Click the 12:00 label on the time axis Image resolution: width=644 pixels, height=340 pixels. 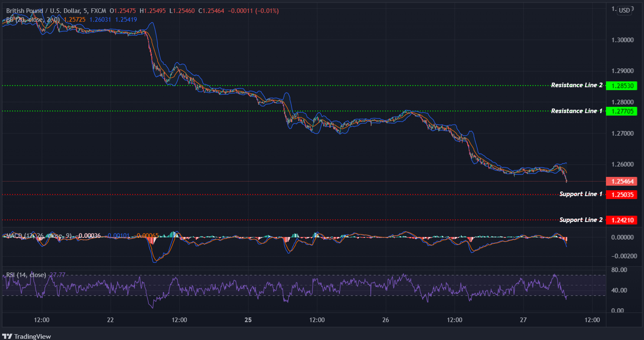click(42, 320)
